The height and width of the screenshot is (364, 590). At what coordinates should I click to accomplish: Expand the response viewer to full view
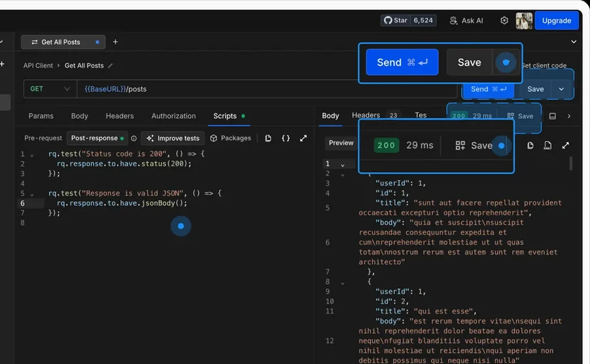565,145
